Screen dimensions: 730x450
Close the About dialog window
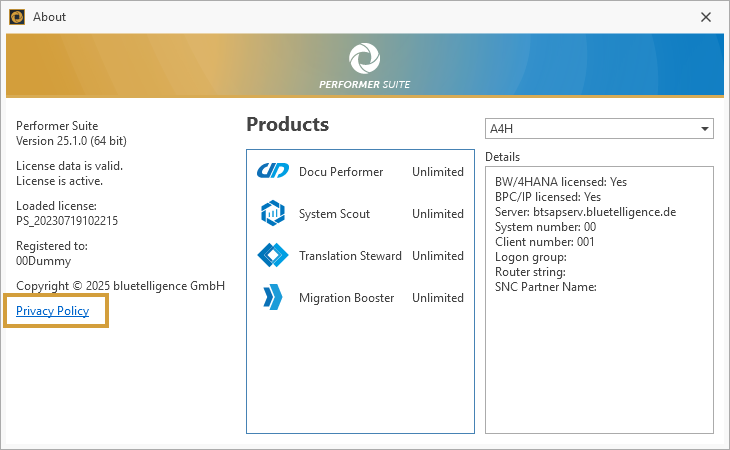pyautogui.click(x=706, y=17)
